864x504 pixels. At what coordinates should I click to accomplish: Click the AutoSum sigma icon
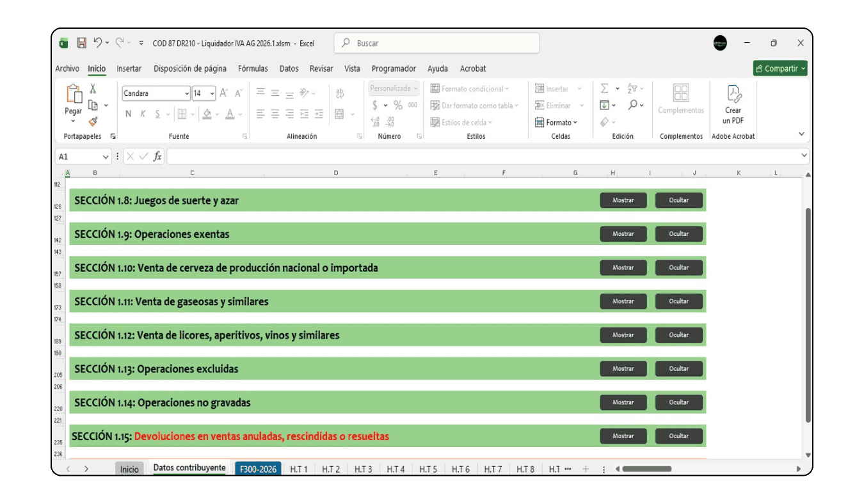(x=604, y=89)
